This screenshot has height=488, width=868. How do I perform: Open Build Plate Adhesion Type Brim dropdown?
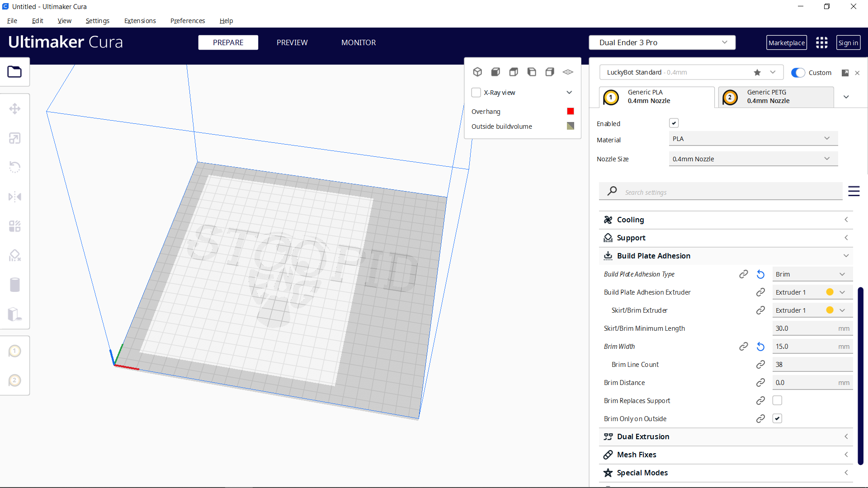click(812, 274)
